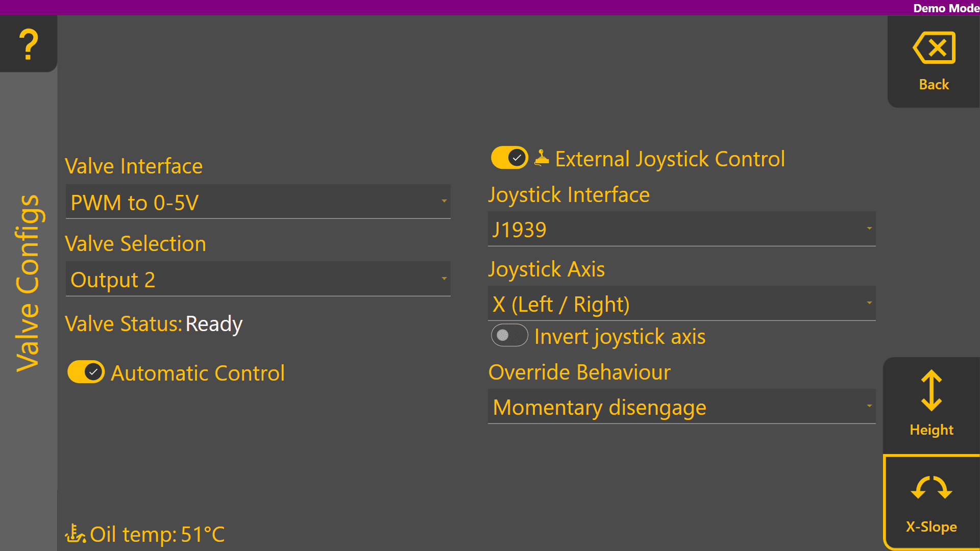The height and width of the screenshot is (551, 980).
Task: Open the Override Behaviour selector
Action: [681, 407]
